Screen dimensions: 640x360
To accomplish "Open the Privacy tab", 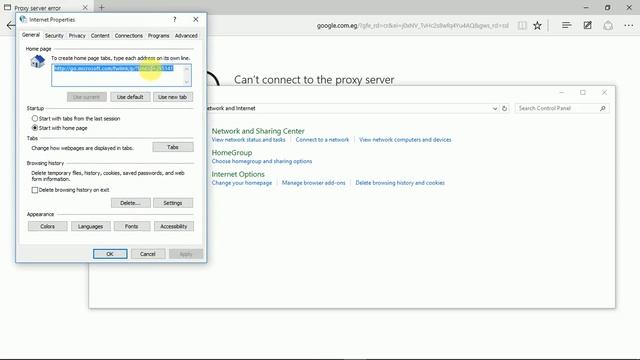I will click(x=77, y=36).
